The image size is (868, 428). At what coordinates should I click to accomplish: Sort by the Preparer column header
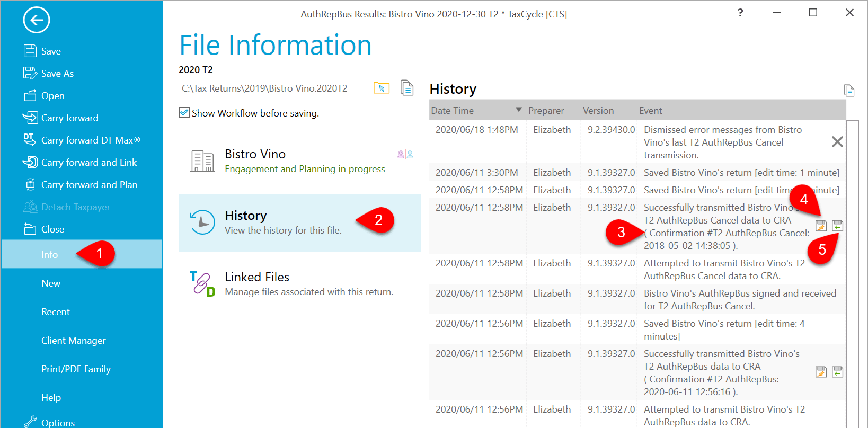546,111
